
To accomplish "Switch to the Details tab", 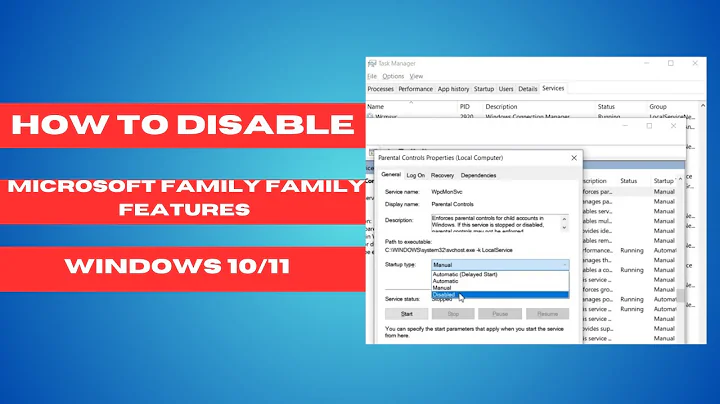I will tap(528, 89).
